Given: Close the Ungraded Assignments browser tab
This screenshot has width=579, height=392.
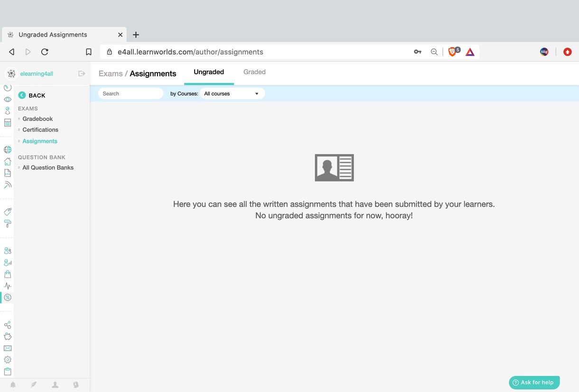Looking at the screenshot, I should click(x=120, y=35).
